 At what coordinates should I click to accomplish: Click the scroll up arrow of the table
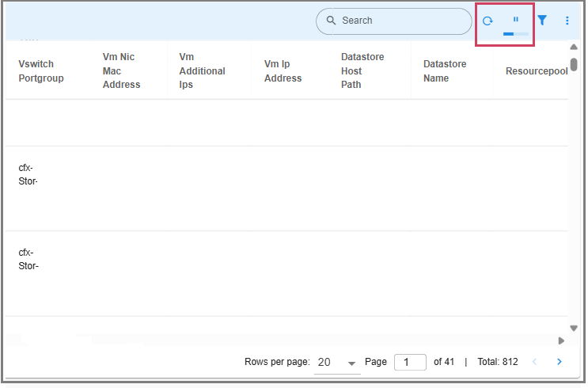tap(574, 47)
